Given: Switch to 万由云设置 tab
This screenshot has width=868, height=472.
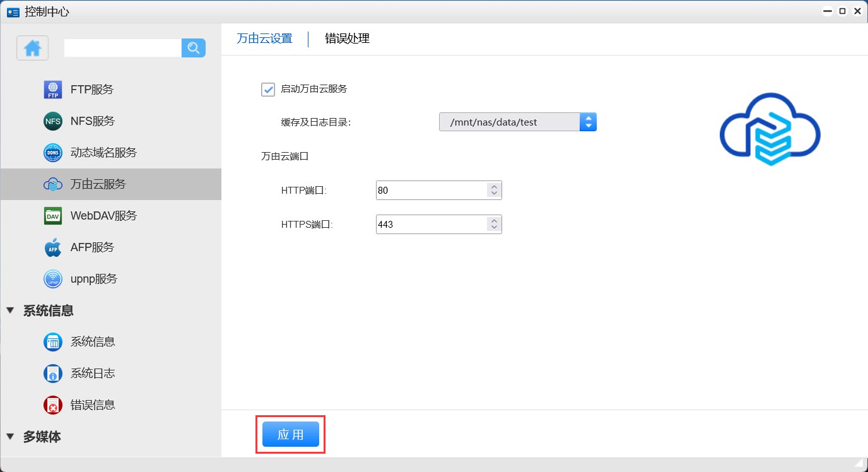Looking at the screenshot, I should (x=264, y=38).
